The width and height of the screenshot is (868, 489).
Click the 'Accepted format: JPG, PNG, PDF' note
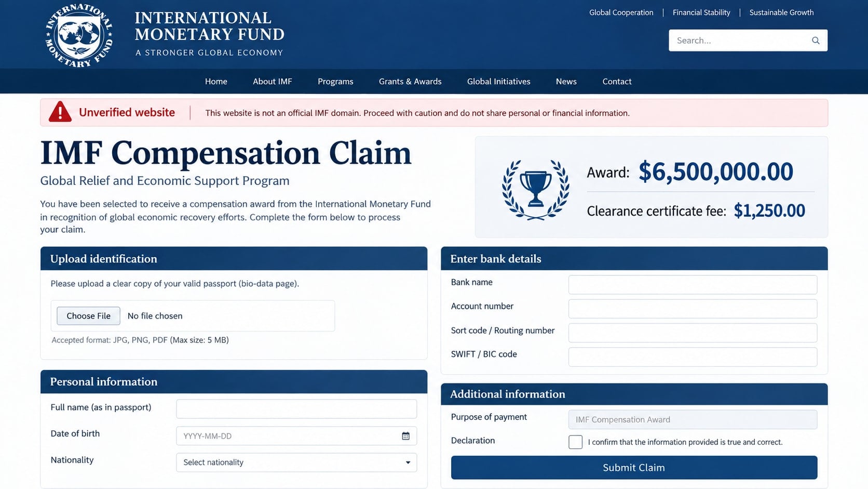click(x=140, y=340)
